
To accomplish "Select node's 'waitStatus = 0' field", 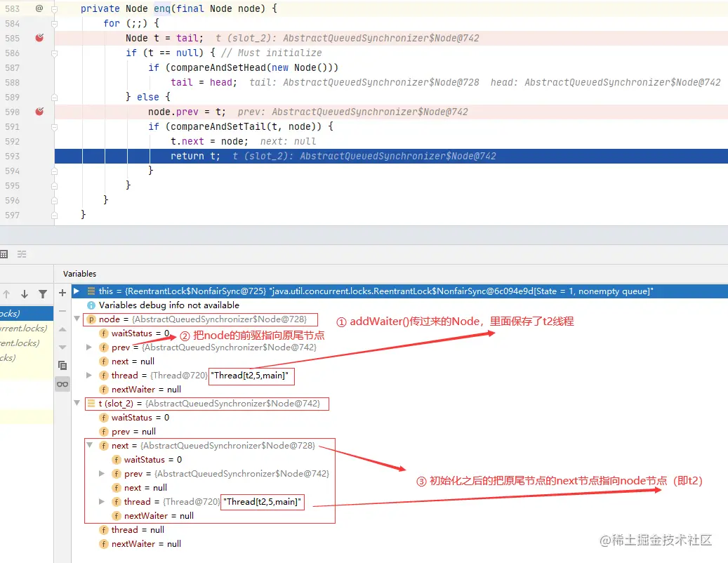I will (x=134, y=333).
